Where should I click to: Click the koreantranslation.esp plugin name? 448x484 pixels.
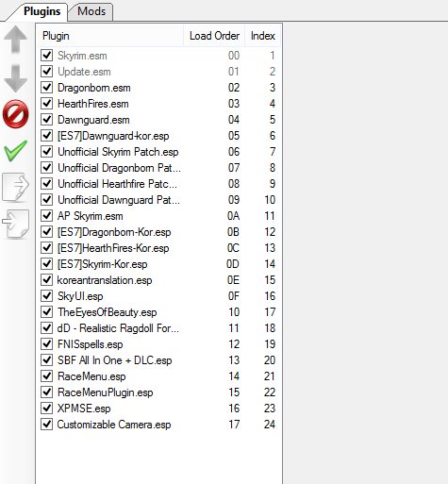pyautogui.click(x=105, y=280)
